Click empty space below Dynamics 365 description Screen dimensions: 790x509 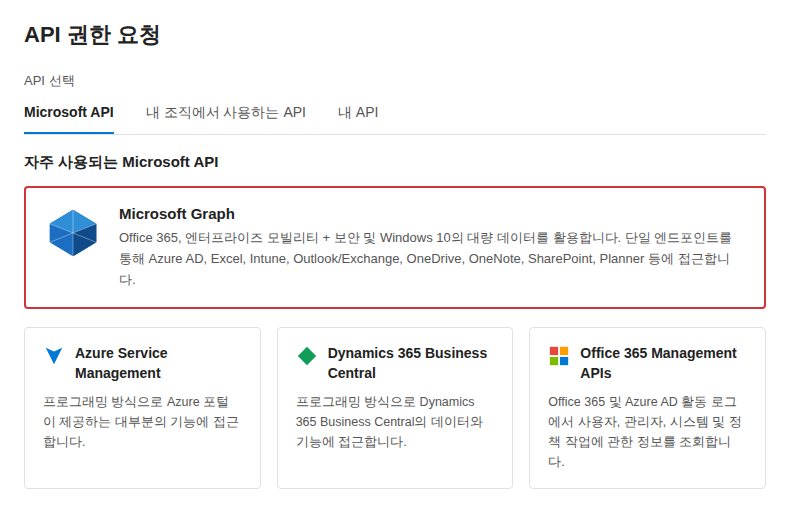[x=394, y=470]
